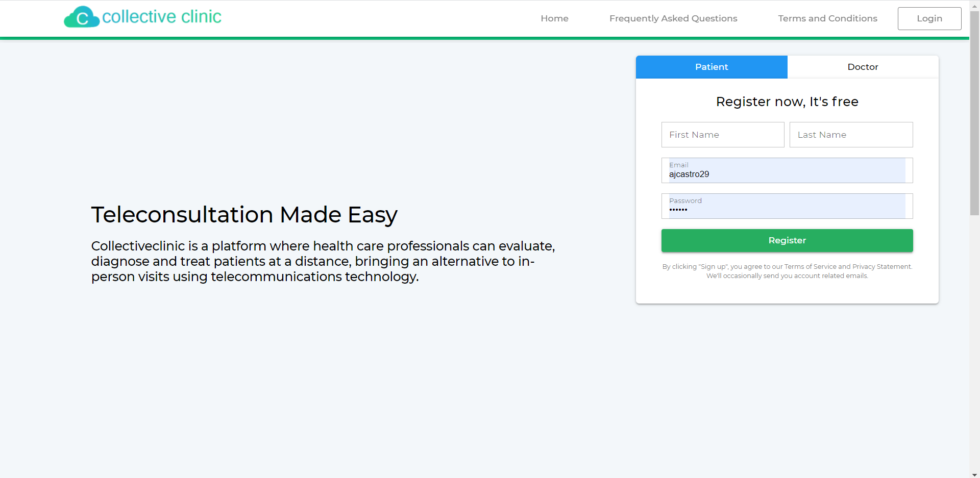The width and height of the screenshot is (980, 478).
Task: Open the Home navigation link
Action: [x=554, y=18]
